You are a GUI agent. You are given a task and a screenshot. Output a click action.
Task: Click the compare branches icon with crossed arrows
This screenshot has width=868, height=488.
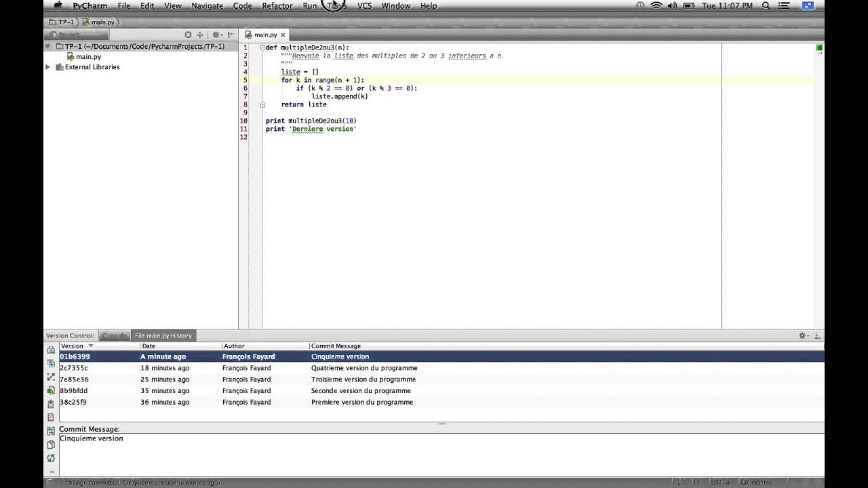coord(51,377)
